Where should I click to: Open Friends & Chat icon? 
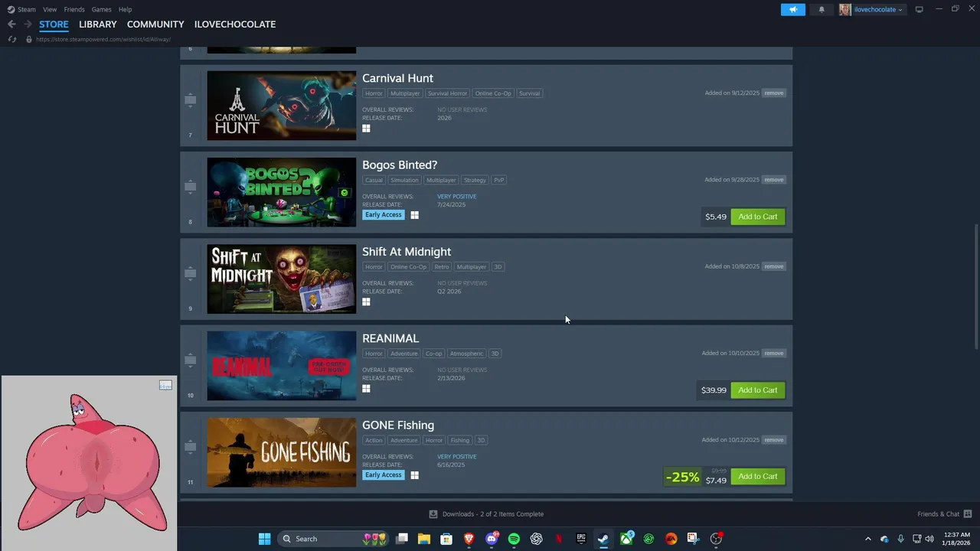968,514
